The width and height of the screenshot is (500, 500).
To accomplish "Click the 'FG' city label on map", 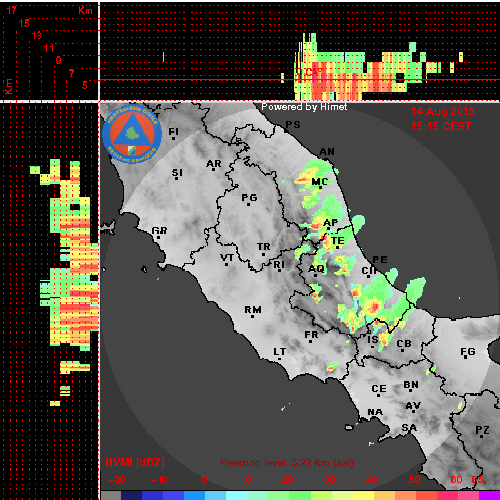I will click(468, 351).
